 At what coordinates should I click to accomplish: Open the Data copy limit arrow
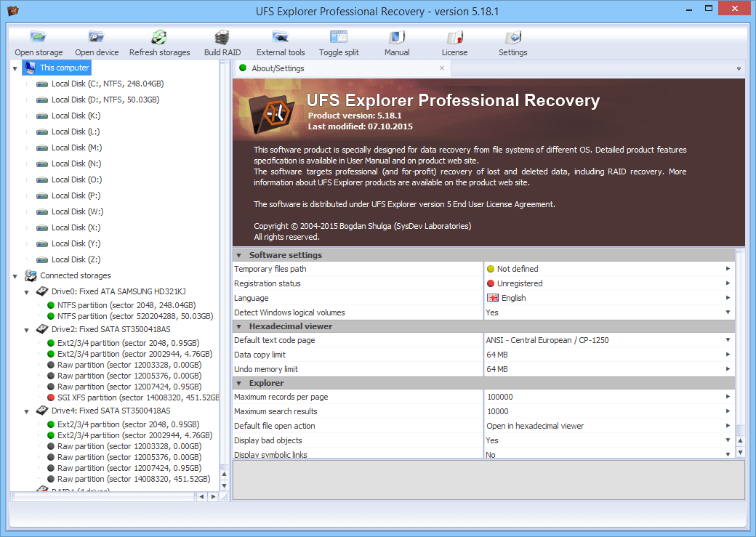(728, 355)
